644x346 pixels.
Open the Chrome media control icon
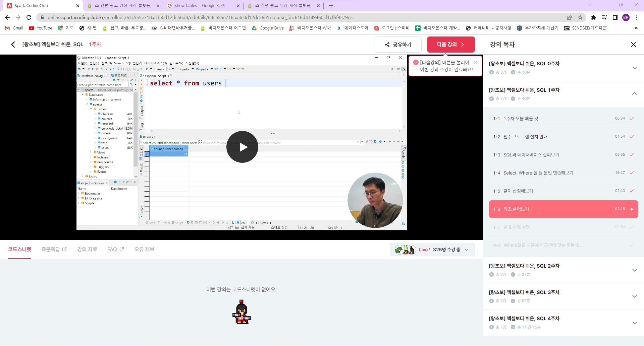click(604, 17)
